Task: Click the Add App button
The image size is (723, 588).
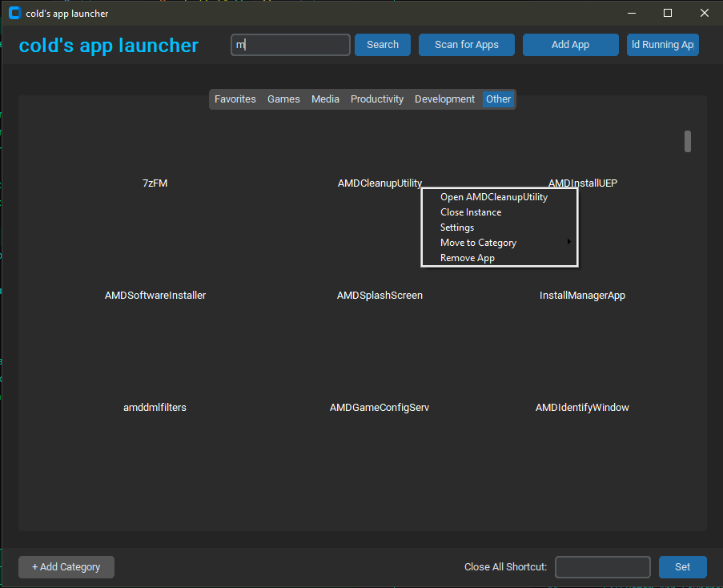Action: [x=570, y=45]
